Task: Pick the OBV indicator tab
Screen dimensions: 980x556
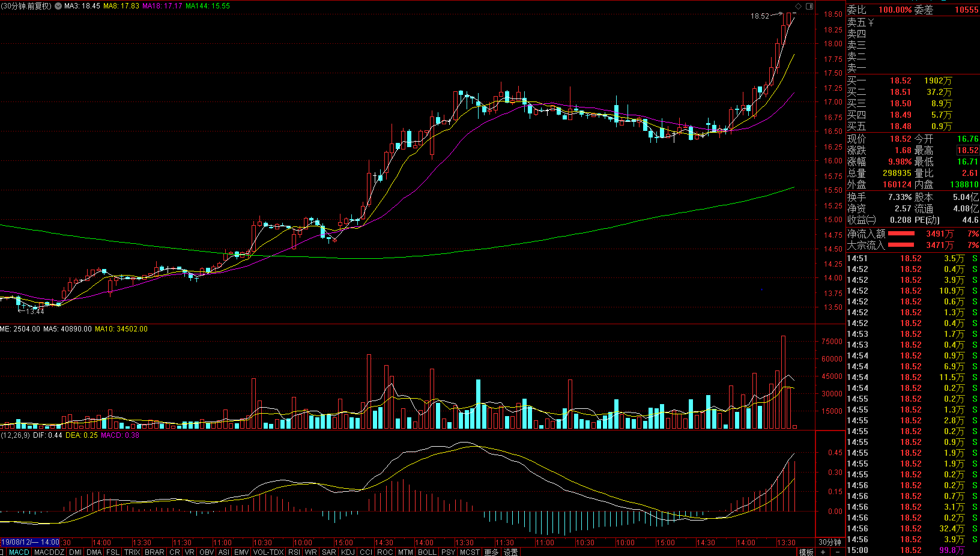Action: click(206, 552)
